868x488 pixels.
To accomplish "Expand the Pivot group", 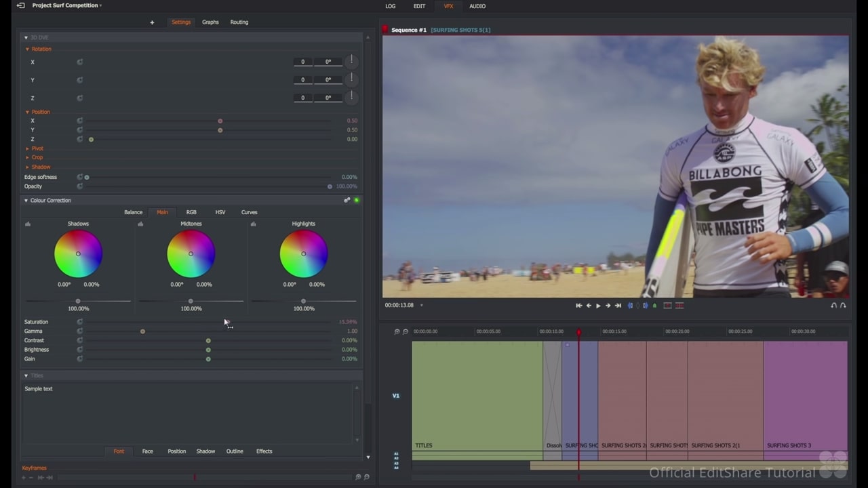I will tap(28, 148).
